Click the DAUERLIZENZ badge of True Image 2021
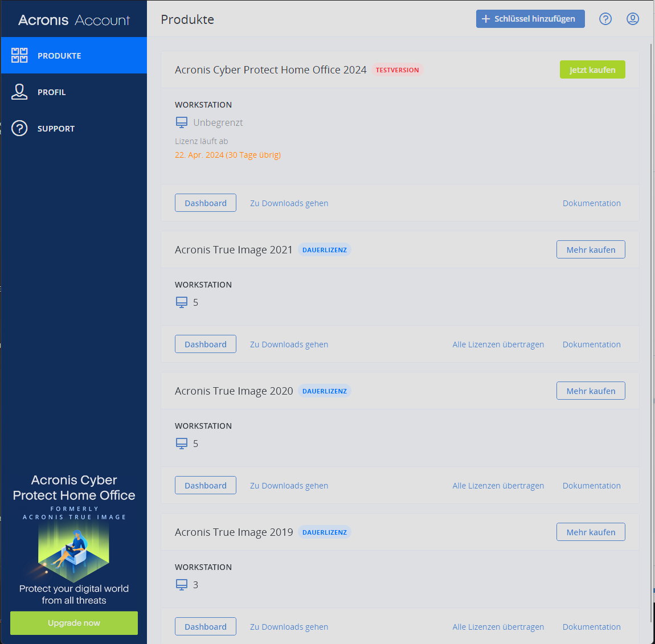Screen dimensions: 655x644 click(x=325, y=250)
